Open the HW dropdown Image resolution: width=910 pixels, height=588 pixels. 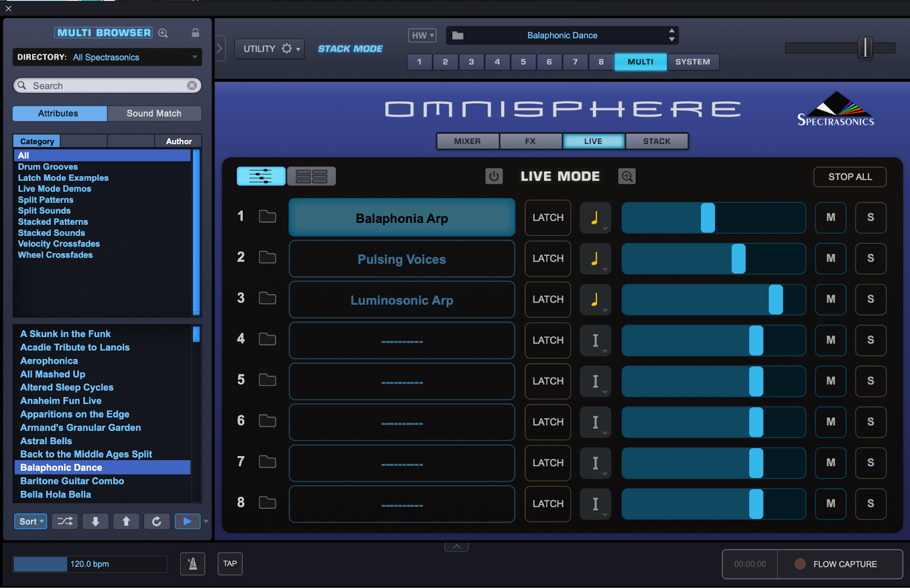click(x=423, y=35)
